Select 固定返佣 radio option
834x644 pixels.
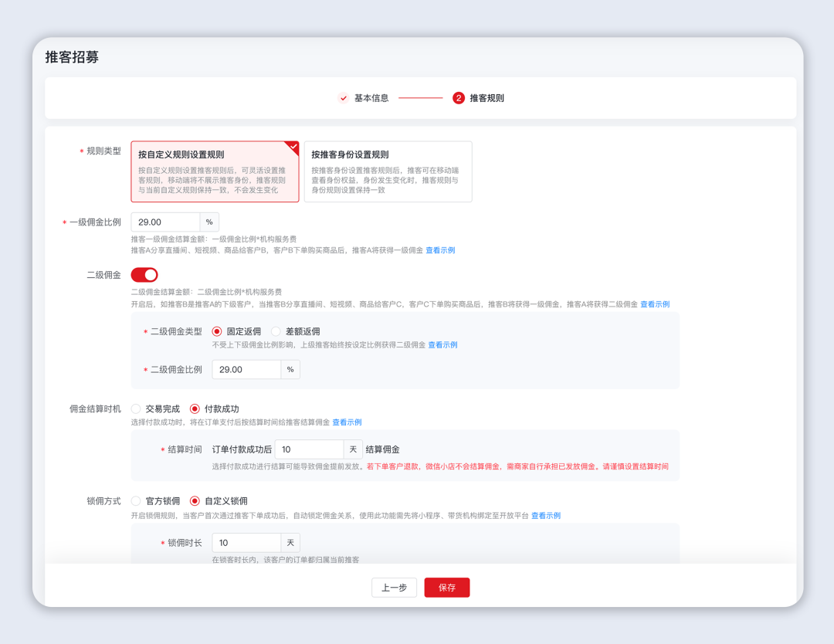(x=217, y=331)
